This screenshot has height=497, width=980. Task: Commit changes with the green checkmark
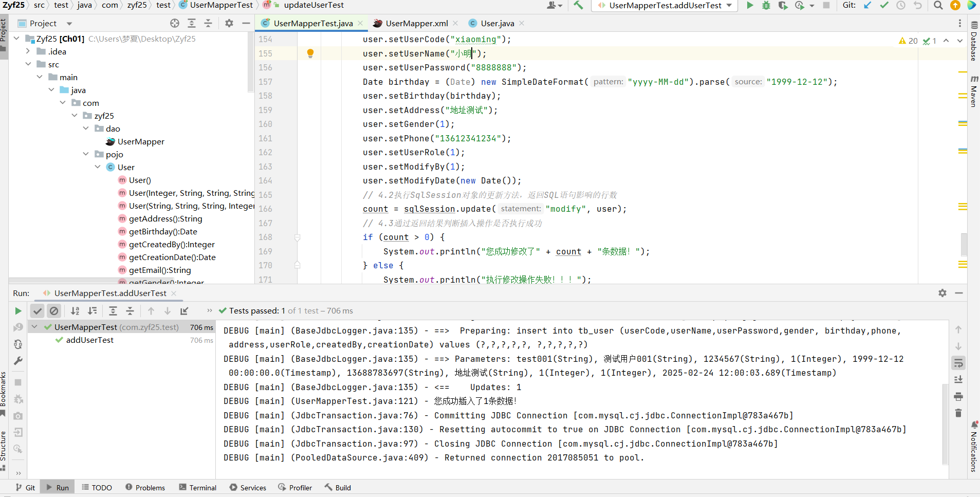coord(884,5)
